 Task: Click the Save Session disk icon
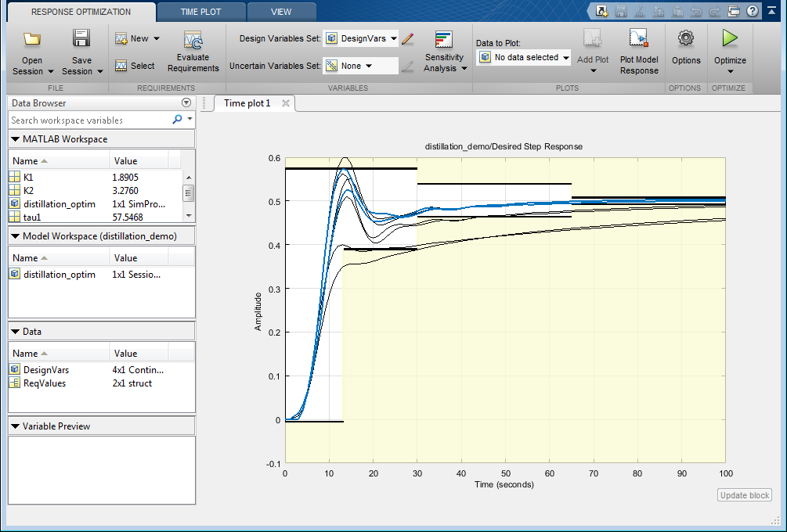point(81,39)
